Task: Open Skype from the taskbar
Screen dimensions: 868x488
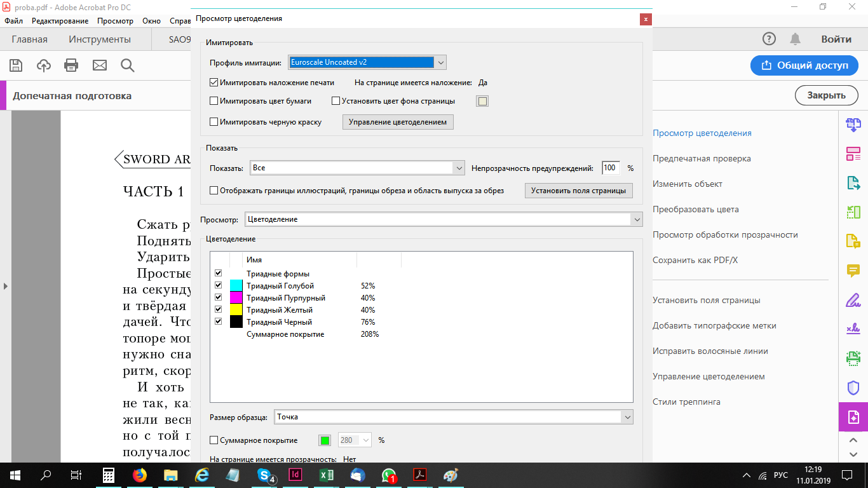Action: [265, 475]
